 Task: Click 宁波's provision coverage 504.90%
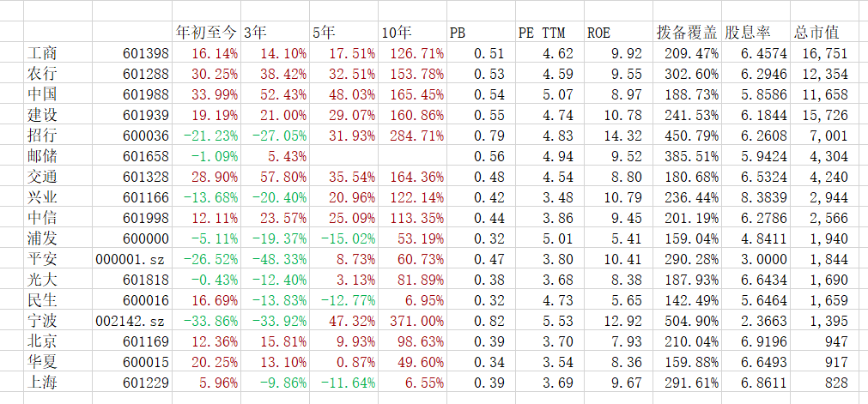693,321
